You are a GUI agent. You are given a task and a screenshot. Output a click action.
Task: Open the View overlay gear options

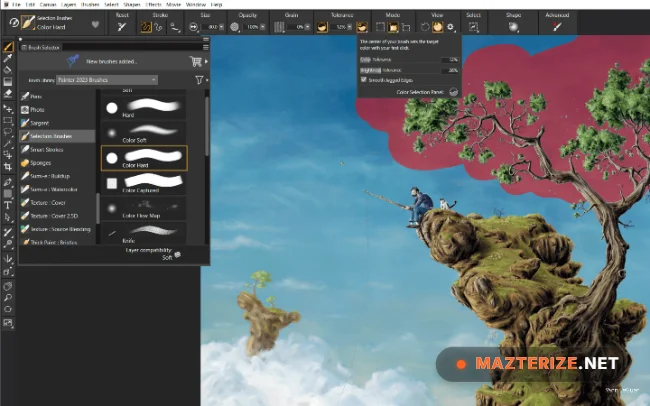451,27
